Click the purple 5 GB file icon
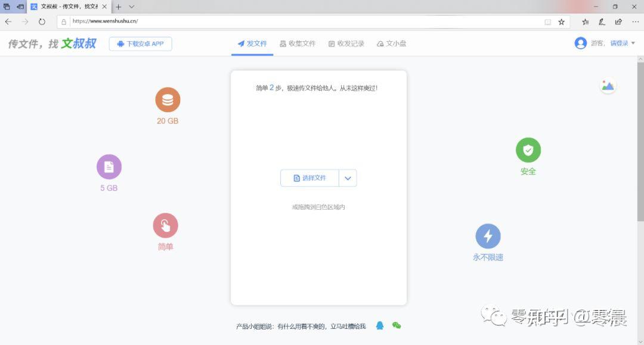 point(109,167)
